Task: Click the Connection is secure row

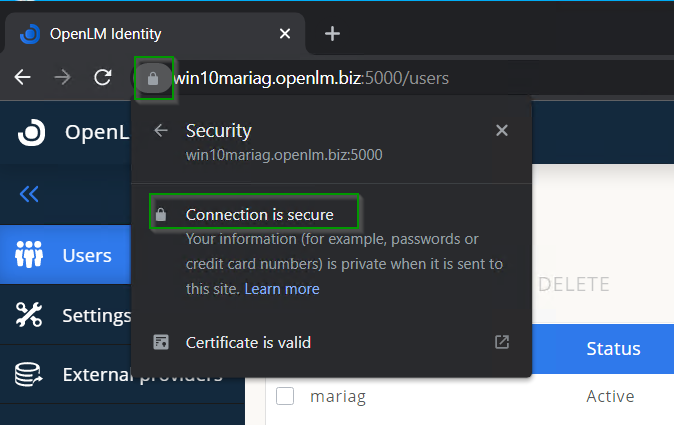Action: coord(259,214)
